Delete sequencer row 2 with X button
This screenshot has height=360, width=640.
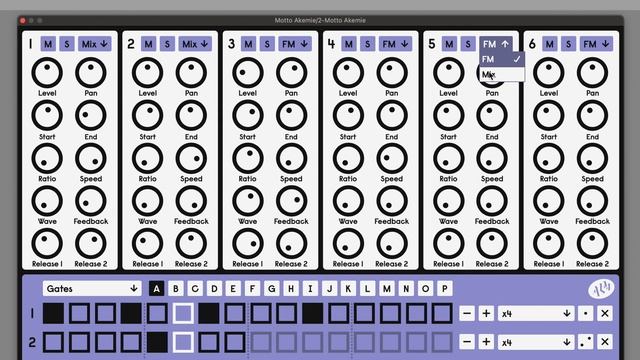click(605, 342)
